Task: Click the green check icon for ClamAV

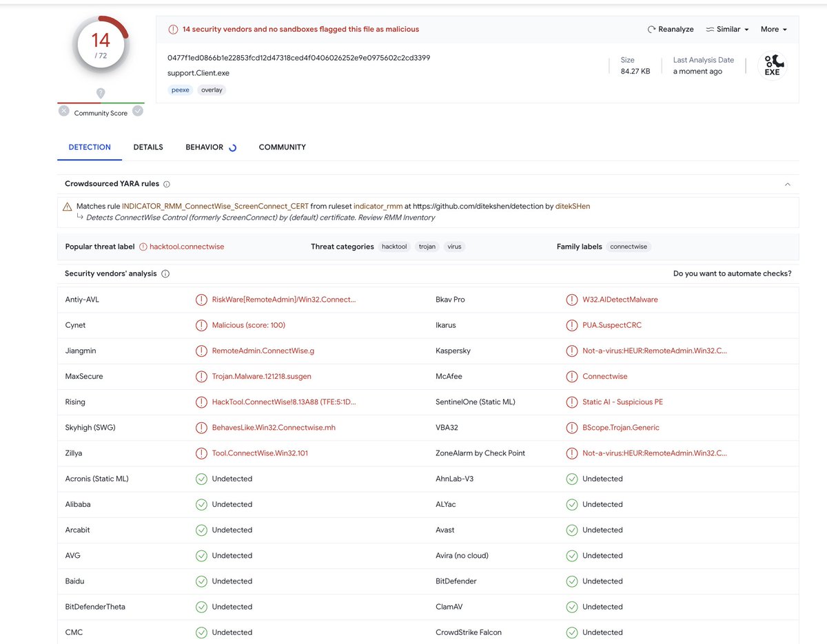Action: click(571, 607)
